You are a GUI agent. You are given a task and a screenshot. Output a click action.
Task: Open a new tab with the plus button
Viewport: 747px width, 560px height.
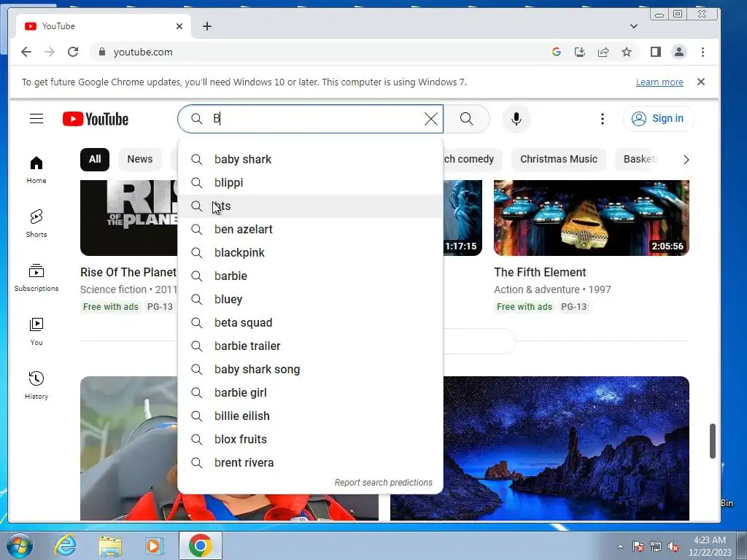(206, 26)
